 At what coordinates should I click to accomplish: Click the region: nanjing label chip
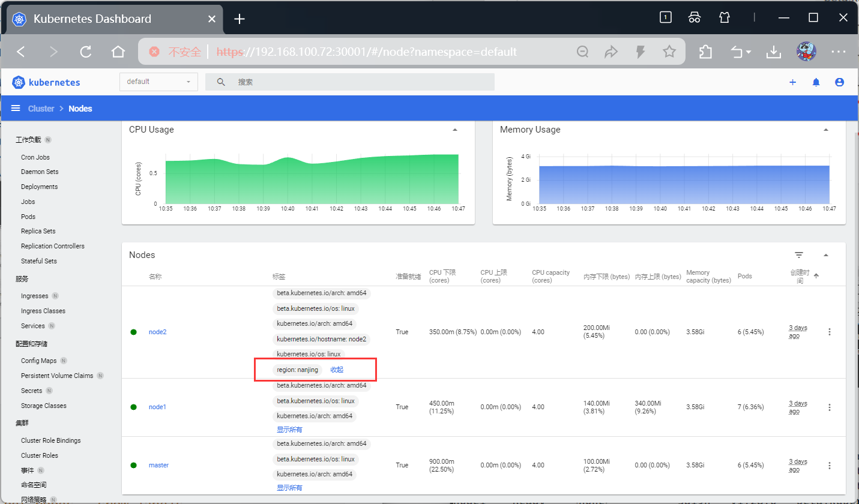click(x=297, y=370)
